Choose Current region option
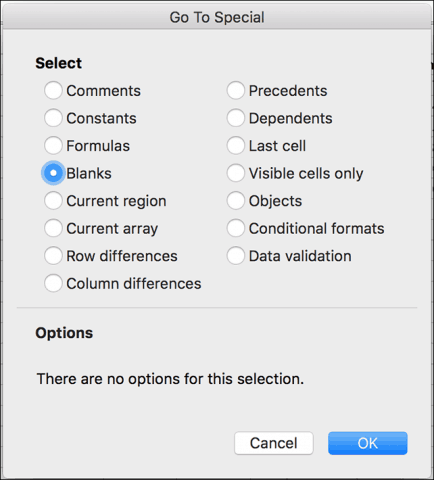This screenshot has height=480, width=434. click(53, 201)
